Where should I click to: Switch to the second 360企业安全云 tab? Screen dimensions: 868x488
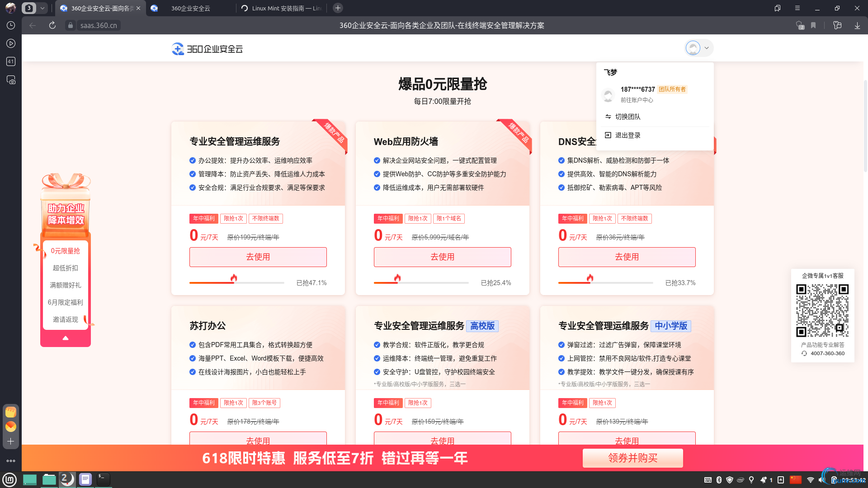coord(191,8)
